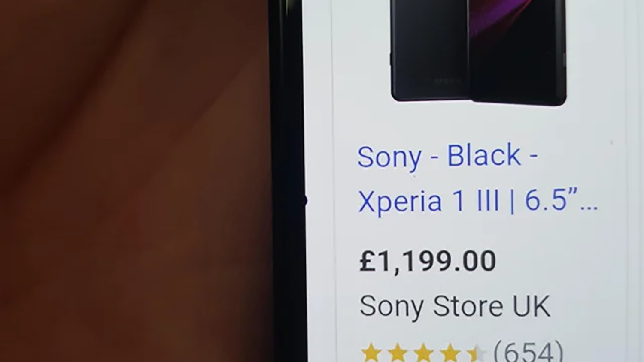This screenshot has height=362, width=644.
Task: Select the £1,199.00 price text
Action: [x=428, y=261]
